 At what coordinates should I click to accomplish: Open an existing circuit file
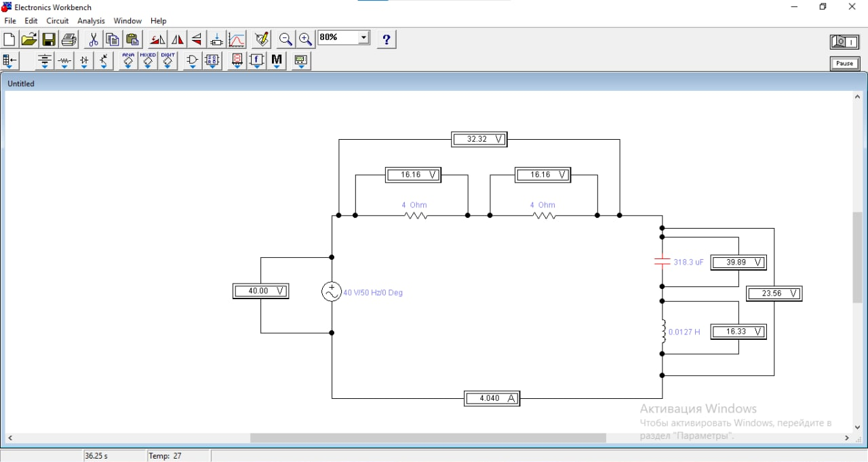coord(29,39)
